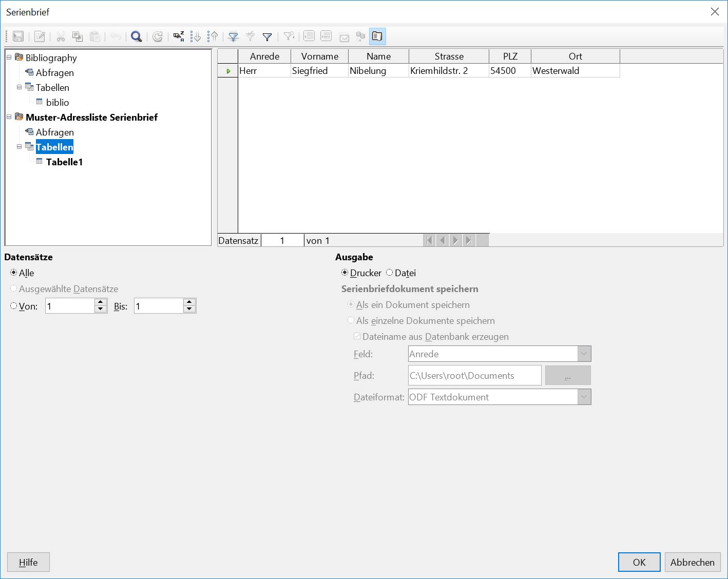Select Abfragen under Muster-Adressliste Serienbrief
728x579 pixels.
pyautogui.click(x=55, y=132)
